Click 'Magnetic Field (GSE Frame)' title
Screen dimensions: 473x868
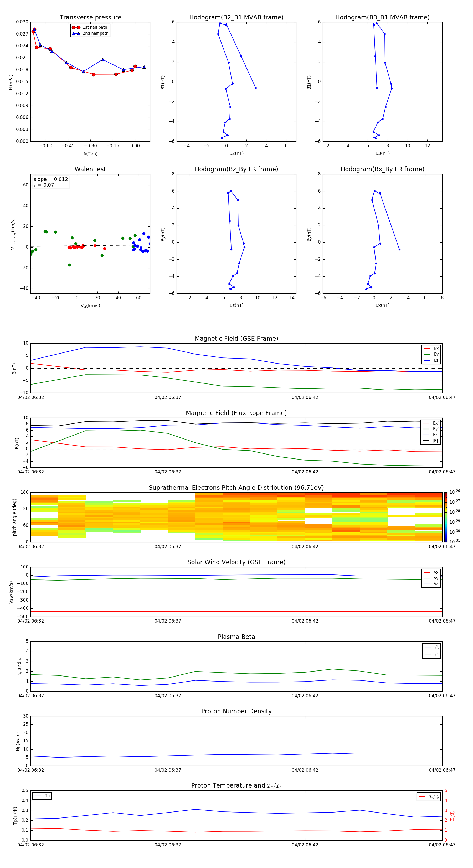point(236,339)
